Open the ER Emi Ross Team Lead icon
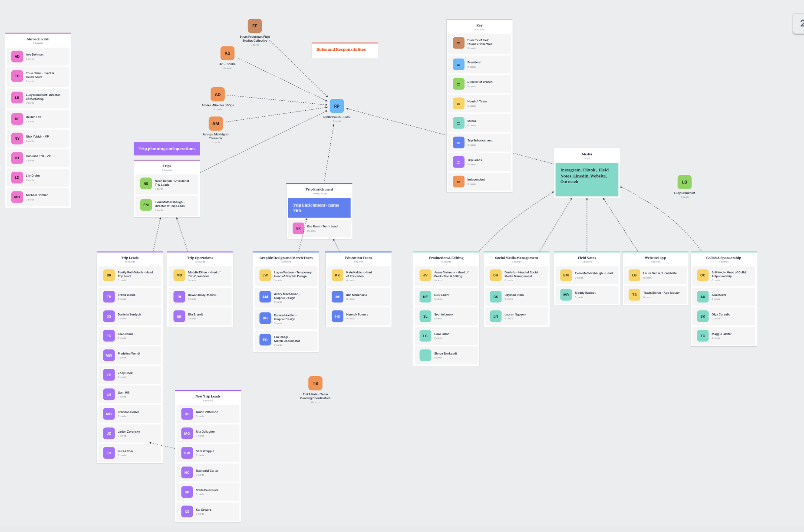 [298, 228]
